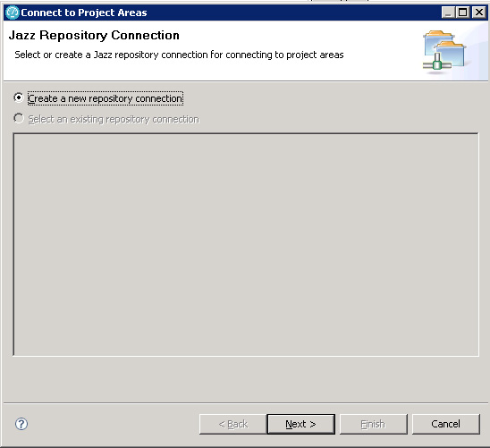Image resolution: width=490 pixels, height=448 pixels.
Task: Click the Jazz icon in title bar
Action: (13, 13)
